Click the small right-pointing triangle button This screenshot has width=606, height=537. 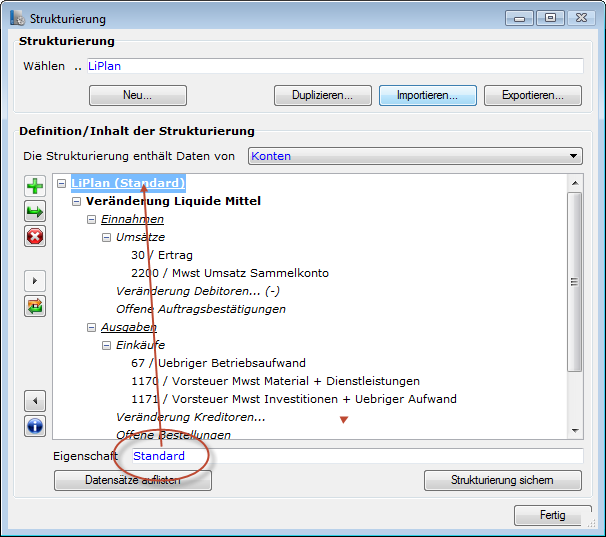(35, 281)
